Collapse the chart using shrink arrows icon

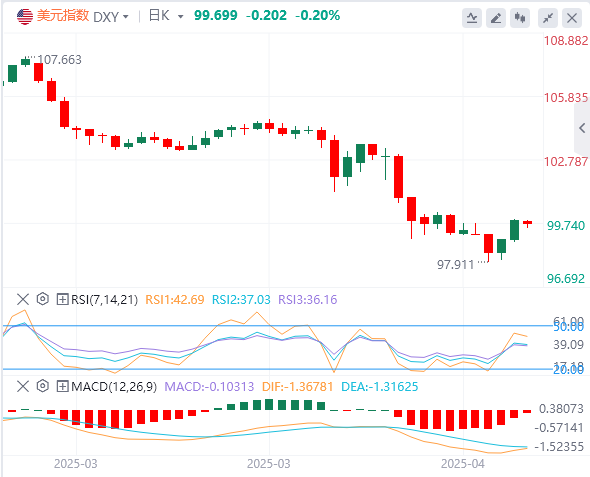coord(548,18)
